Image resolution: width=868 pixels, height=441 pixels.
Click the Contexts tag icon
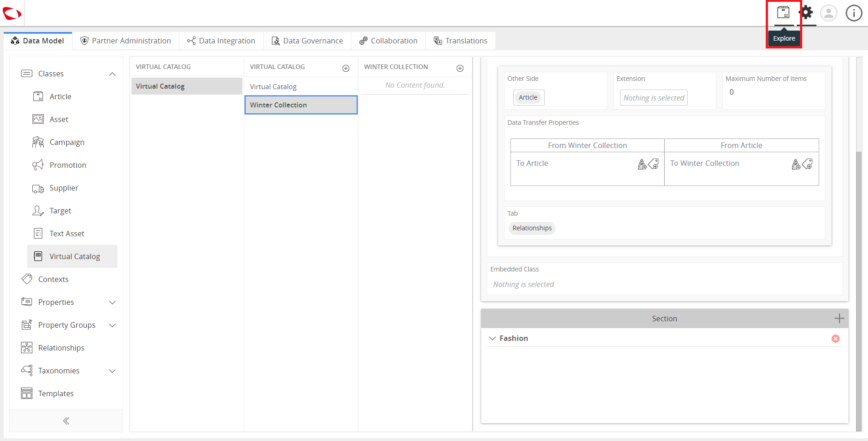tap(27, 279)
